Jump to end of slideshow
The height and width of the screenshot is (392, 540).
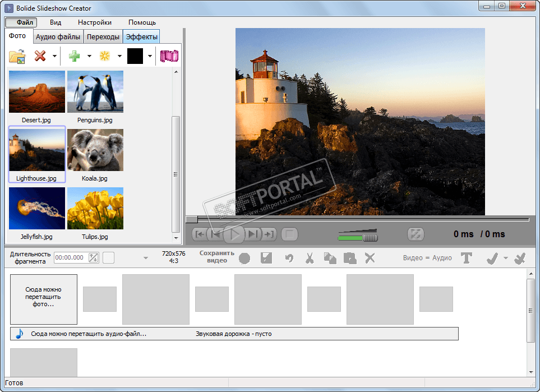tap(269, 234)
